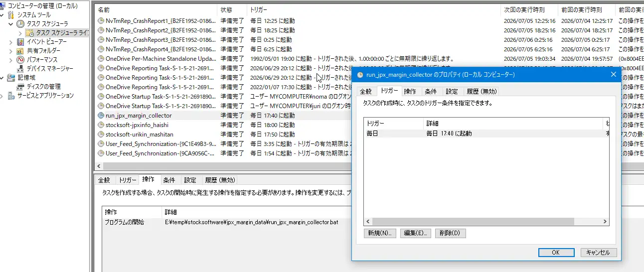This screenshot has height=272, width=644.
Task: Close the run_jpx_margin_collector properties dialog
Action: [614, 75]
